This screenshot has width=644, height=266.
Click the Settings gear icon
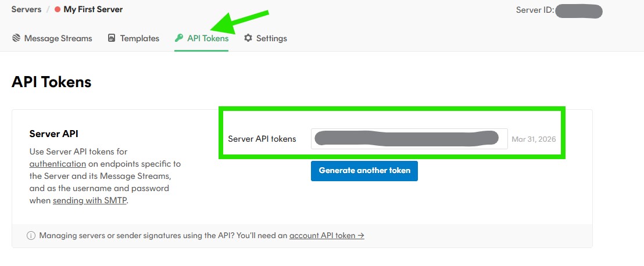248,38
